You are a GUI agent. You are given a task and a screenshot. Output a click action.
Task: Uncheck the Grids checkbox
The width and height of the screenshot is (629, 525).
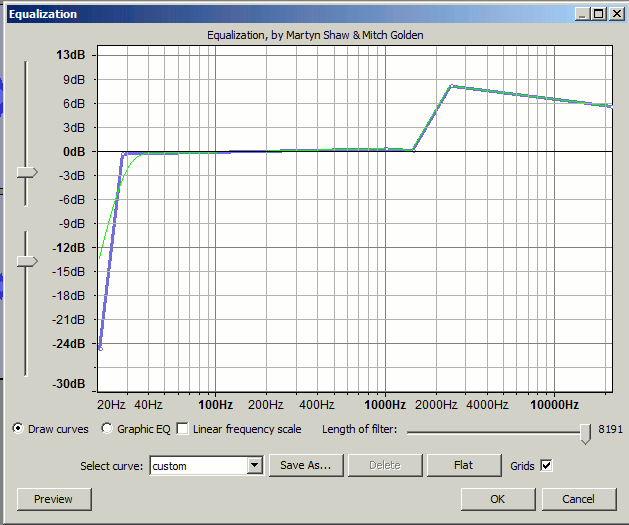[x=546, y=466]
